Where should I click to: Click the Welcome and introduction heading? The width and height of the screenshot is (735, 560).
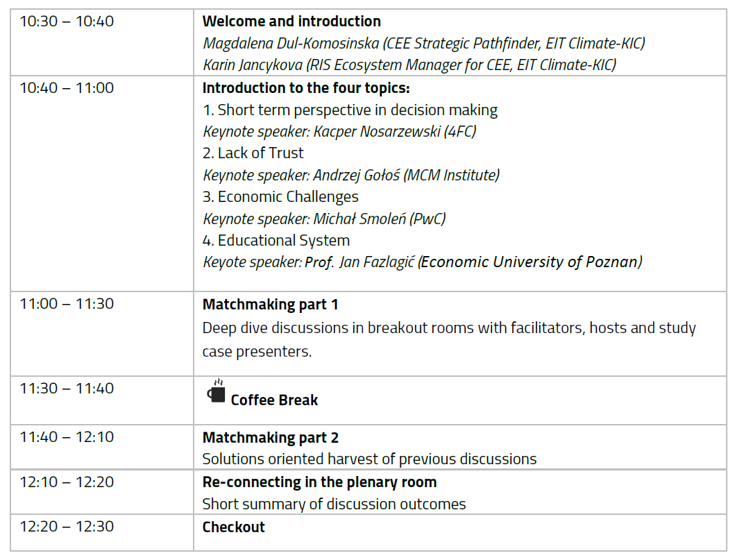pos(292,22)
